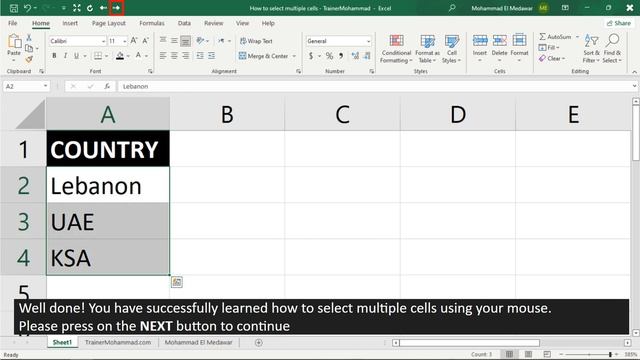Toggle Middle Align alignment
The image size is (640, 360).
174,40
